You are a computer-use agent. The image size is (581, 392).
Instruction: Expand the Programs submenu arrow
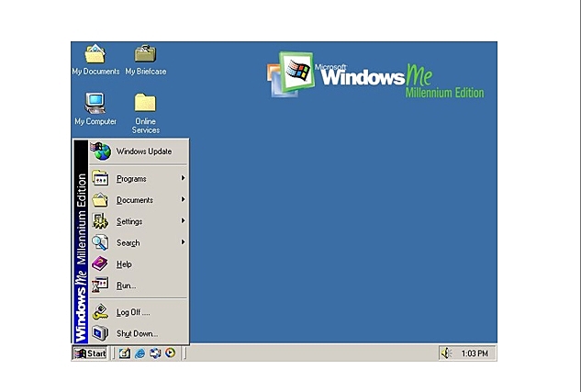(183, 178)
